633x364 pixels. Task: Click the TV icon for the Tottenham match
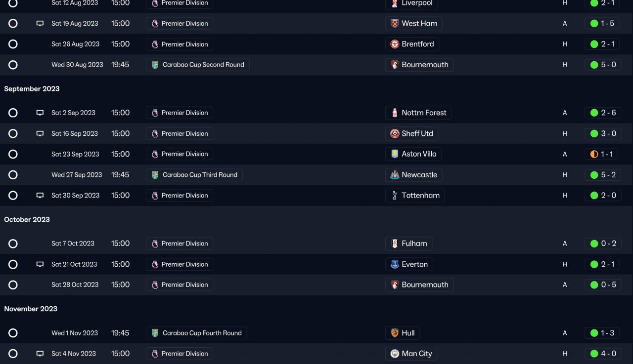click(40, 196)
